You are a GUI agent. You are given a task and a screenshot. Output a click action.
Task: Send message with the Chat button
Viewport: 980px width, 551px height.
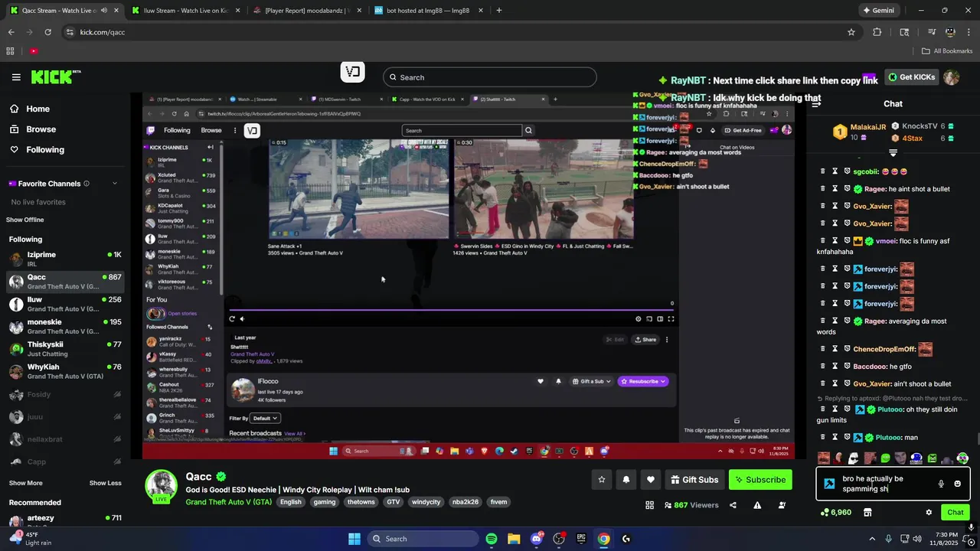pyautogui.click(x=955, y=512)
